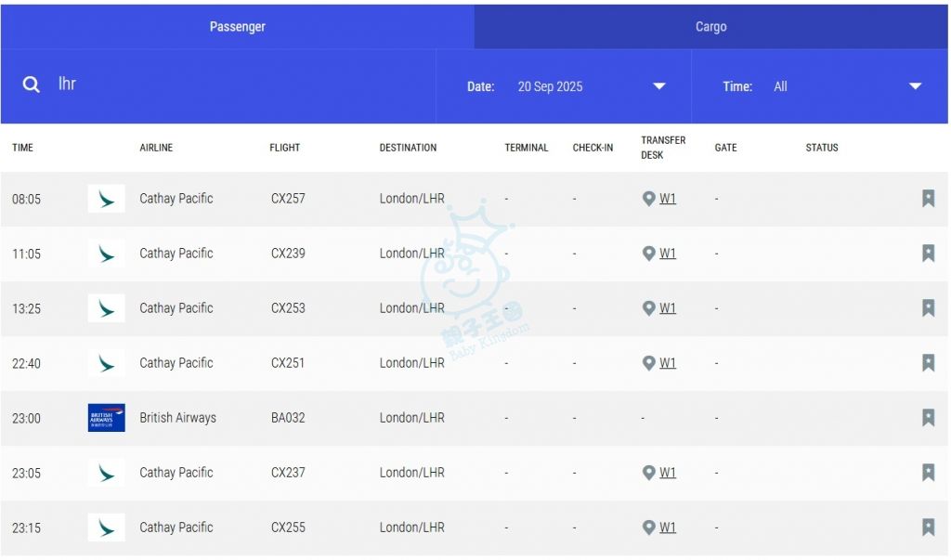Viewport: 951px width, 560px height.
Task: Click the search magnifier icon
Action: (32, 85)
